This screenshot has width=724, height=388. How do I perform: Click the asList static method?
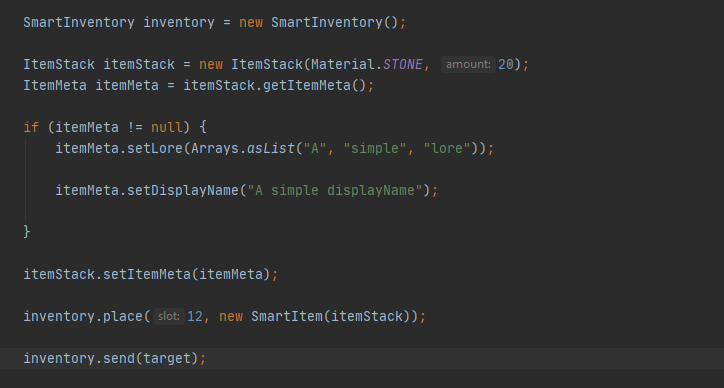tap(271, 149)
